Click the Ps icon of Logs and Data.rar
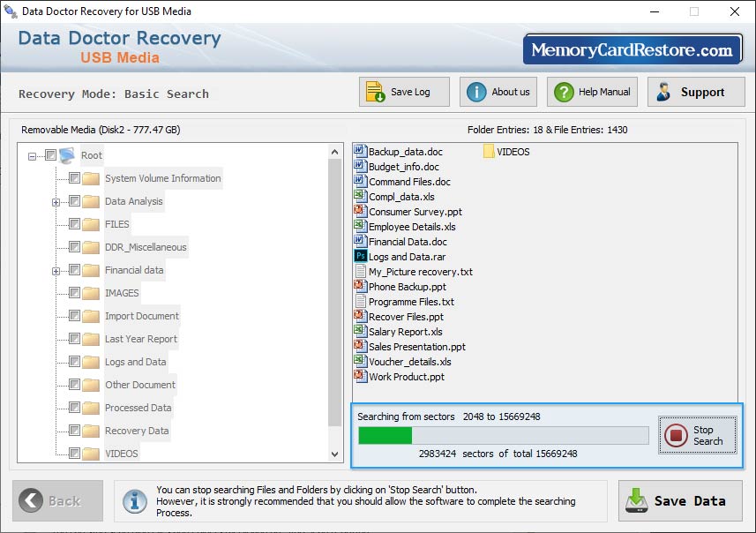This screenshot has width=756, height=533. pos(360,256)
